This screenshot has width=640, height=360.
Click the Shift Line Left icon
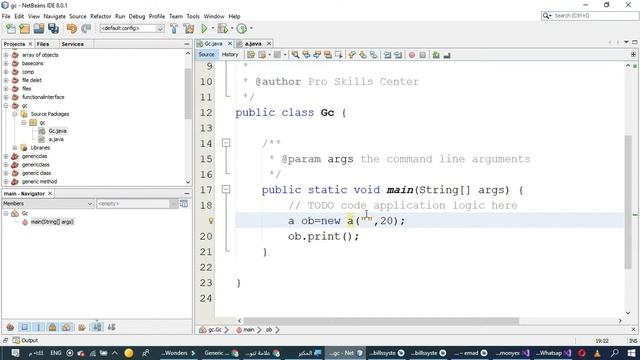[387, 55]
